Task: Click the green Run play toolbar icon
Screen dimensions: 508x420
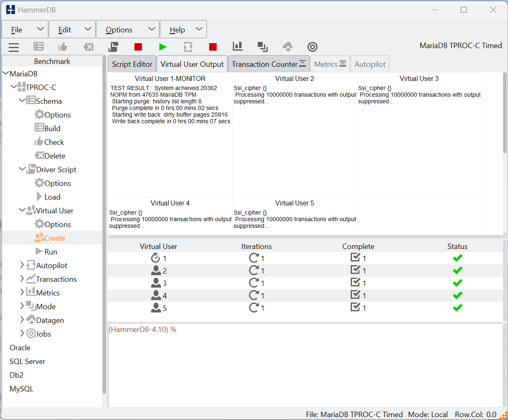Action: coord(163,47)
